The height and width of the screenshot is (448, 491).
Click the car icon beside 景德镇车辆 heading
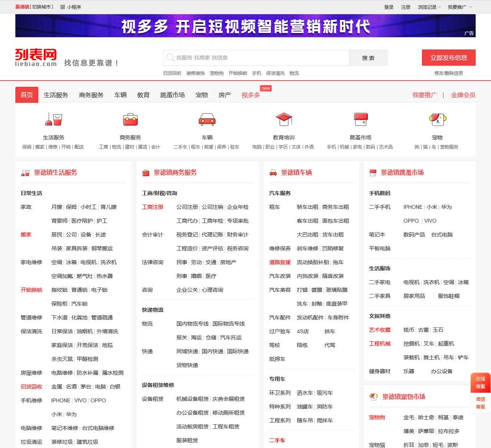pos(273,172)
